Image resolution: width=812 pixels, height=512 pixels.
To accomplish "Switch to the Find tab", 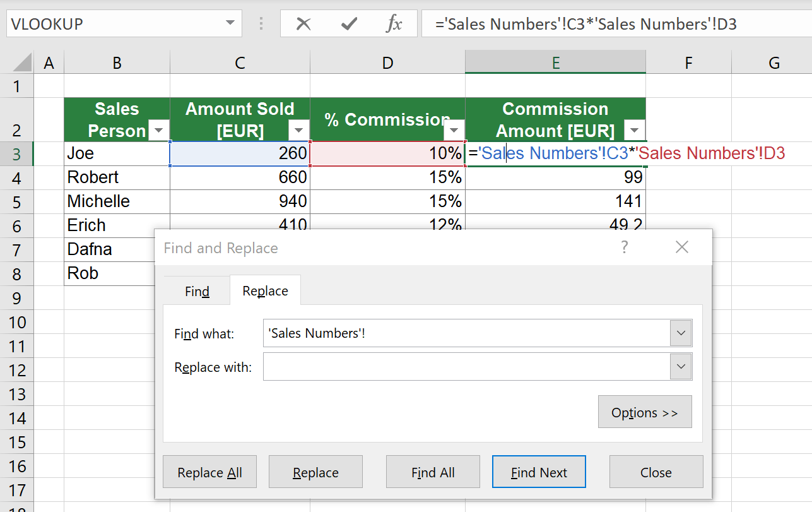I will [196, 290].
